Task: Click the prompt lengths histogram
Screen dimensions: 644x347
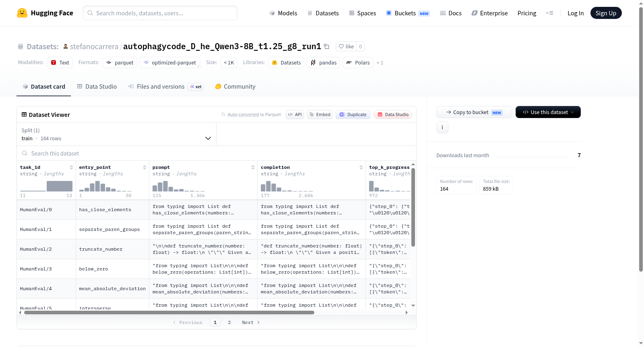Action: pyautogui.click(x=179, y=186)
